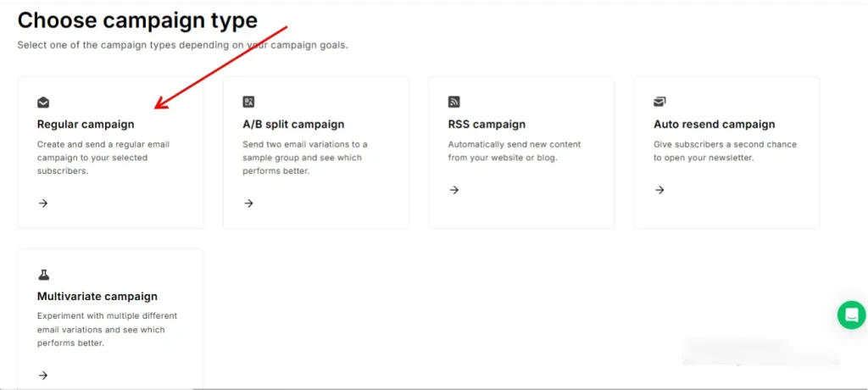Click the Multivariate campaign flask icon

point(43,275)
